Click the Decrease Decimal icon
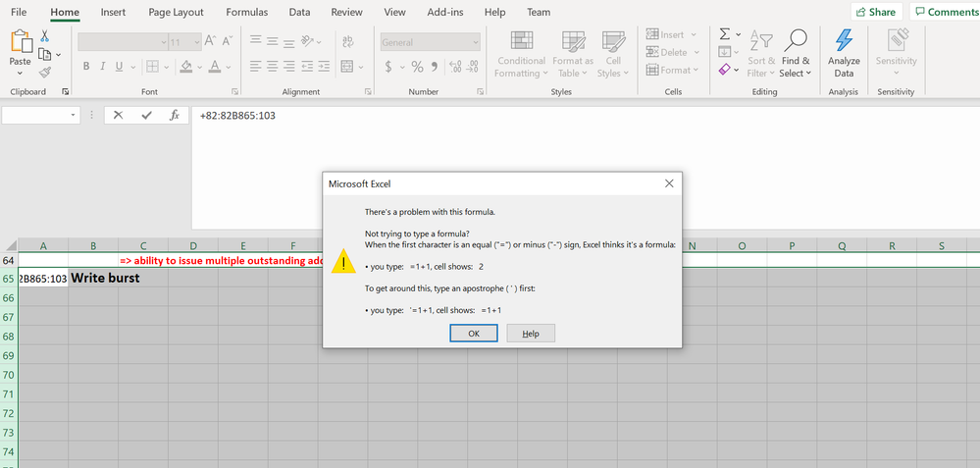The image size is (980, 468). (473, 67)
